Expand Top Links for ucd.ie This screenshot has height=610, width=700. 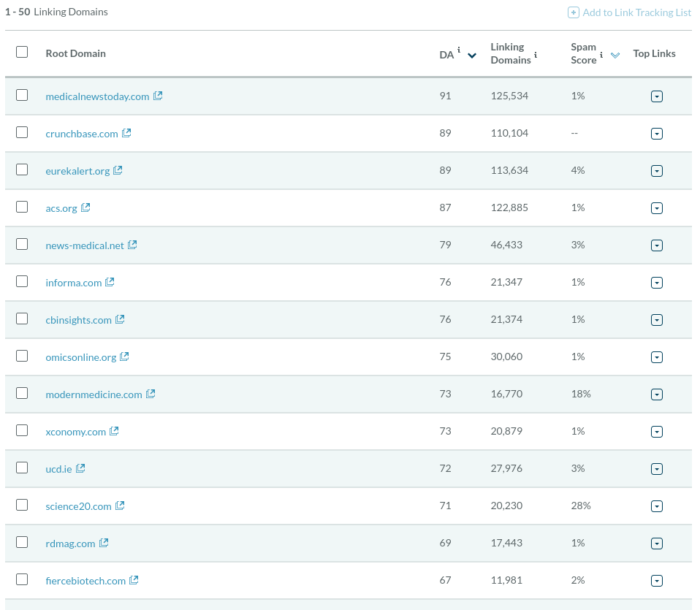(657, 469)
